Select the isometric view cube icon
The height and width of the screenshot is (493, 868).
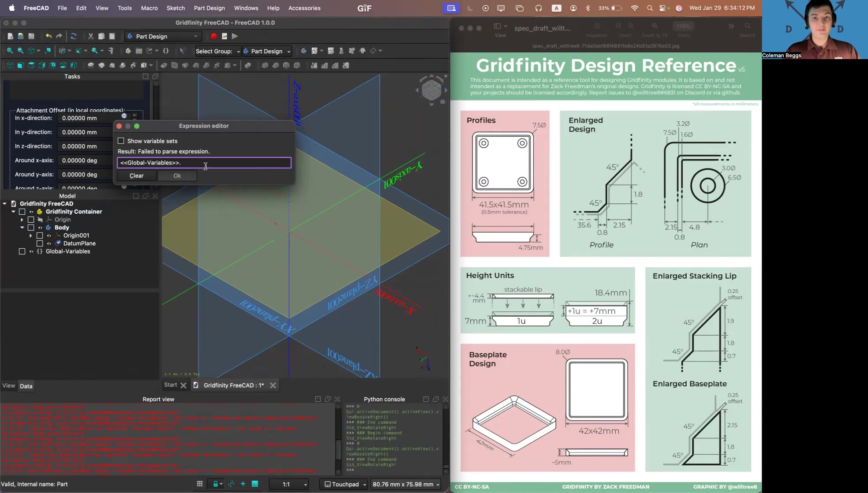10,65
